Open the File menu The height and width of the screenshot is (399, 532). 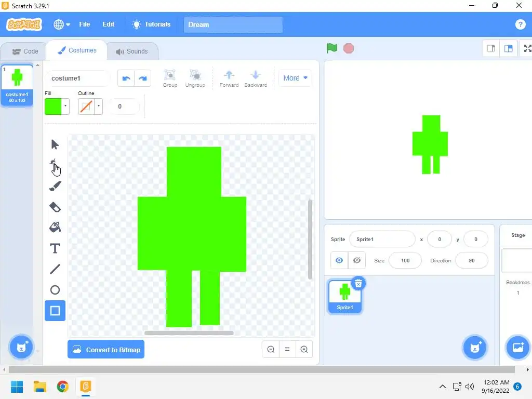click(85, 24)
